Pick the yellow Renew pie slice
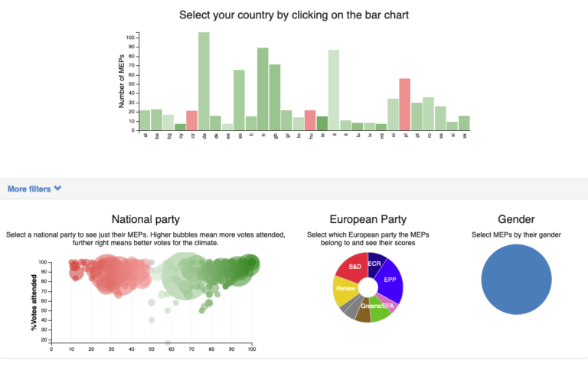Screen dimensions: 588x367 coord(345,291)
